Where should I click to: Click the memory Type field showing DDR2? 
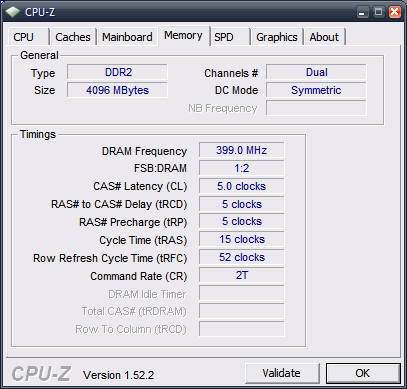(x=117, y=72)
